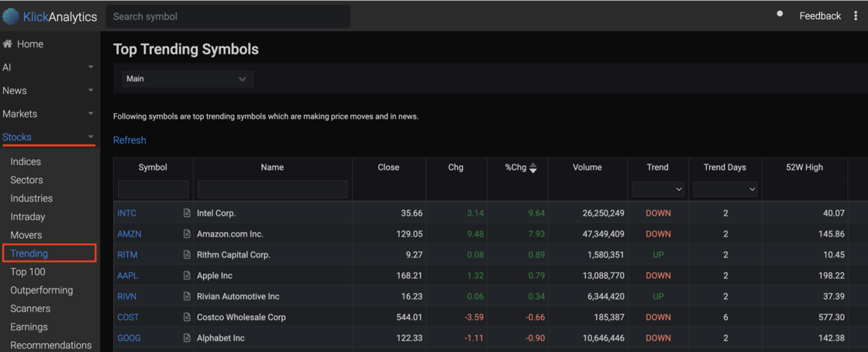Click Trend Days value 6
868x352 pixels.
point(725,317)
